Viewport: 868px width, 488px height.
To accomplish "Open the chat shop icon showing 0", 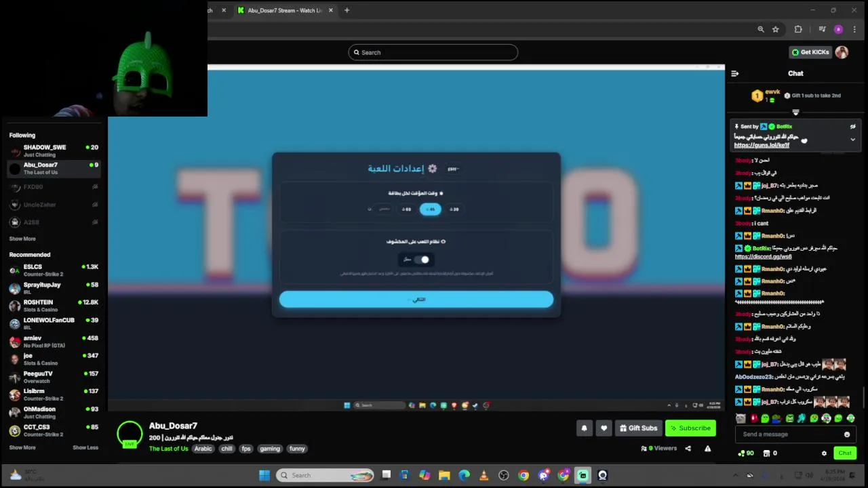I will coord(770,453).
